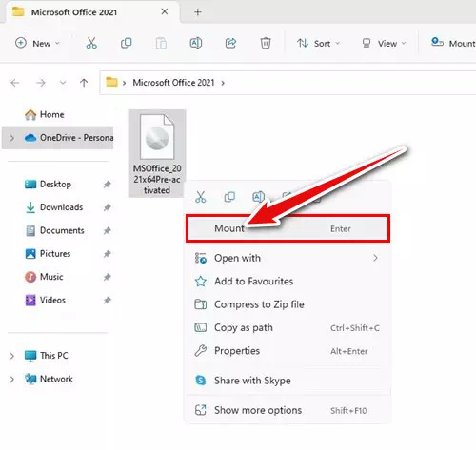Go up one folder level
Viewport: 476px width, 450px height.
pyautogui.click(x=84, y=83)
